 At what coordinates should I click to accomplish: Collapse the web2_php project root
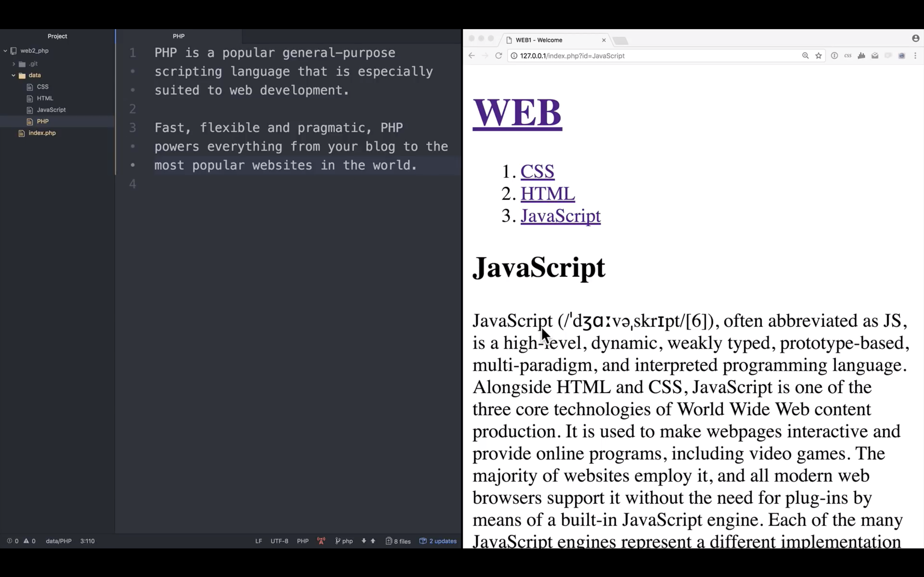pos(5,50)
